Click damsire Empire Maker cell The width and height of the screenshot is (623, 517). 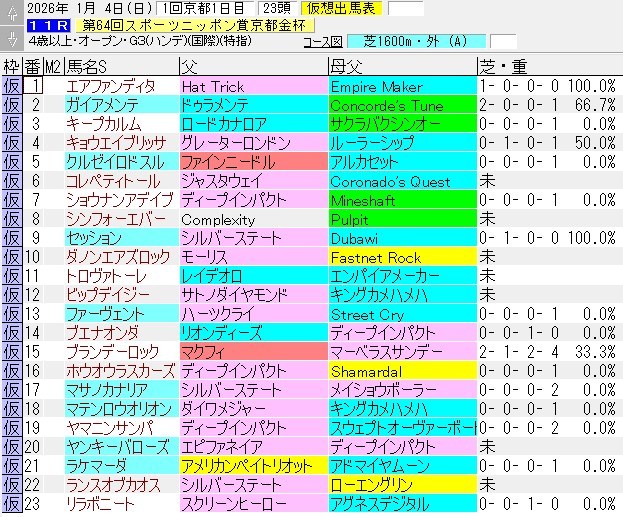tap(402, 86)
